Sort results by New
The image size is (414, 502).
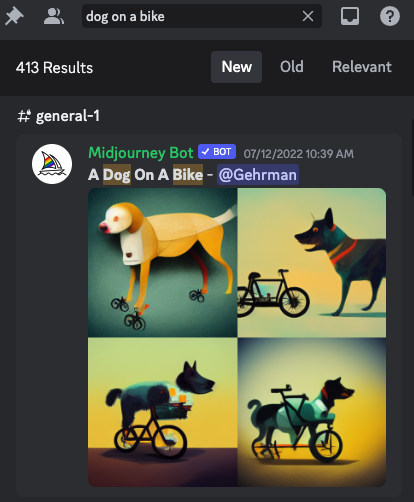click(236, 67)
